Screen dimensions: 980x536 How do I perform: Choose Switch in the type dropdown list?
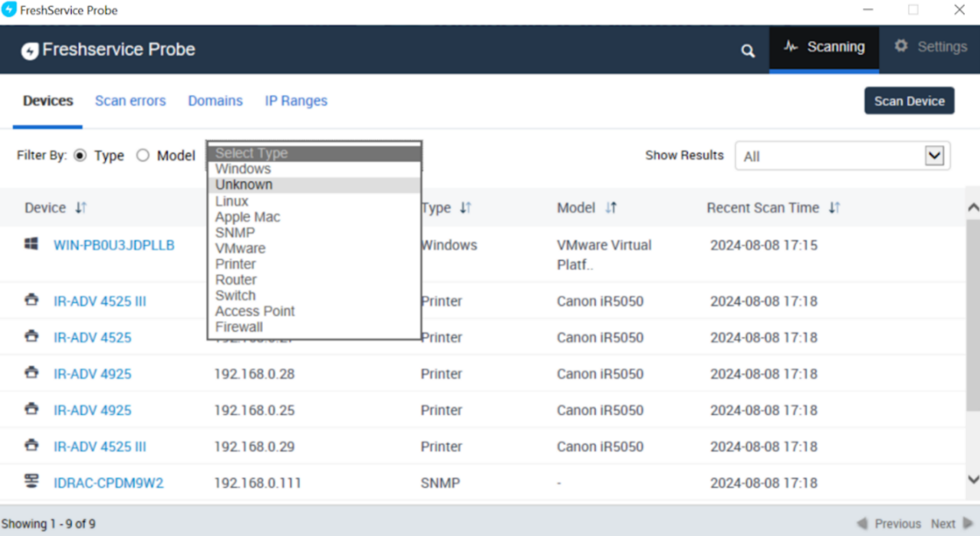314,295
